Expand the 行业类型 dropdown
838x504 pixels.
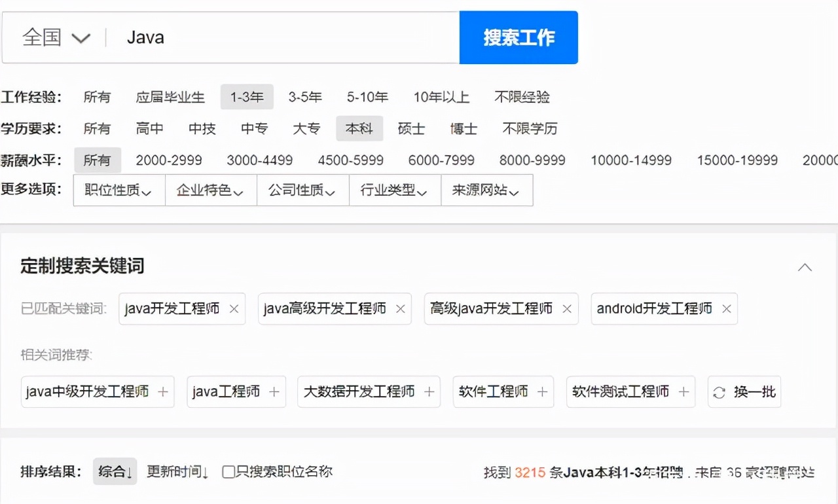click(395, 190)
